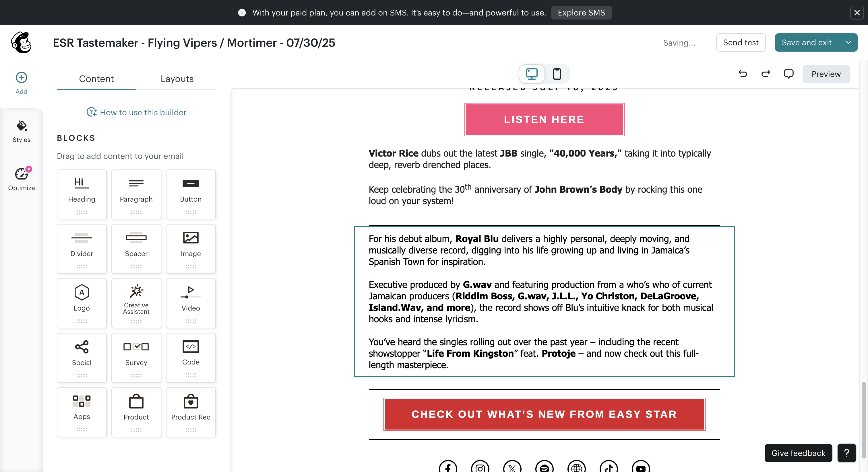Dismiss the SMS banner
This screenshot has height=472, width=868.
click(857, 13)
